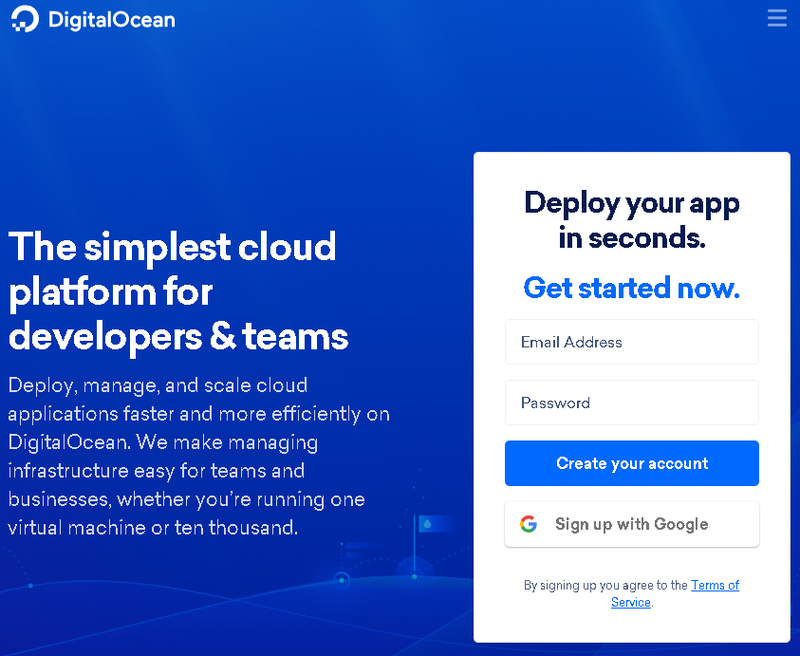Click the word Service in the terms link
800x656 pixels.
tap(630, 602)
